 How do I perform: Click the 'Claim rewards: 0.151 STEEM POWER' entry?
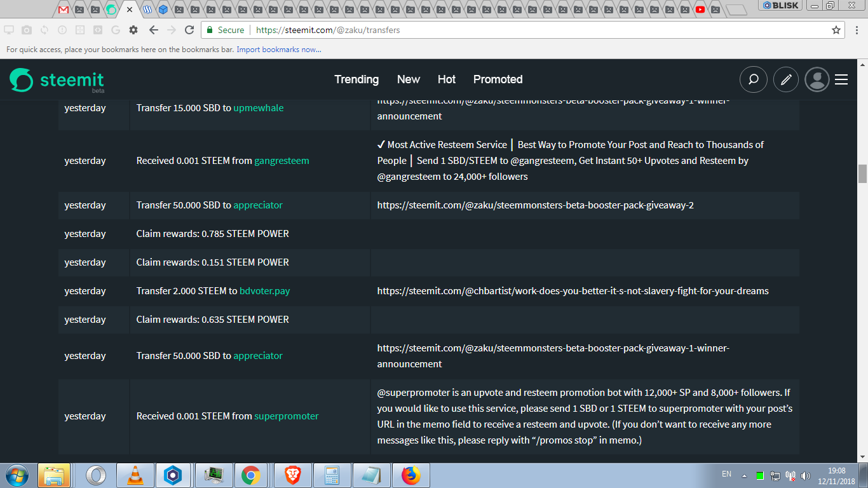coord(213,262)
